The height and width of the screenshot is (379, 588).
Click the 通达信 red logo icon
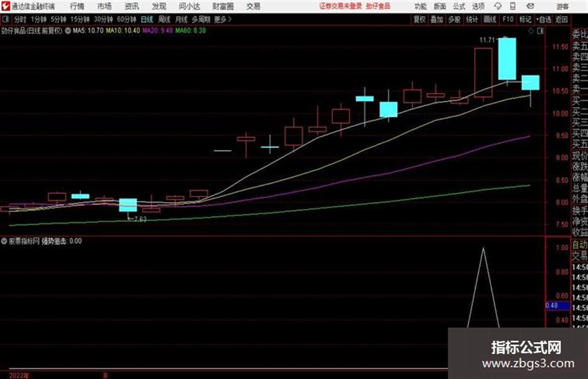[5, 6]
